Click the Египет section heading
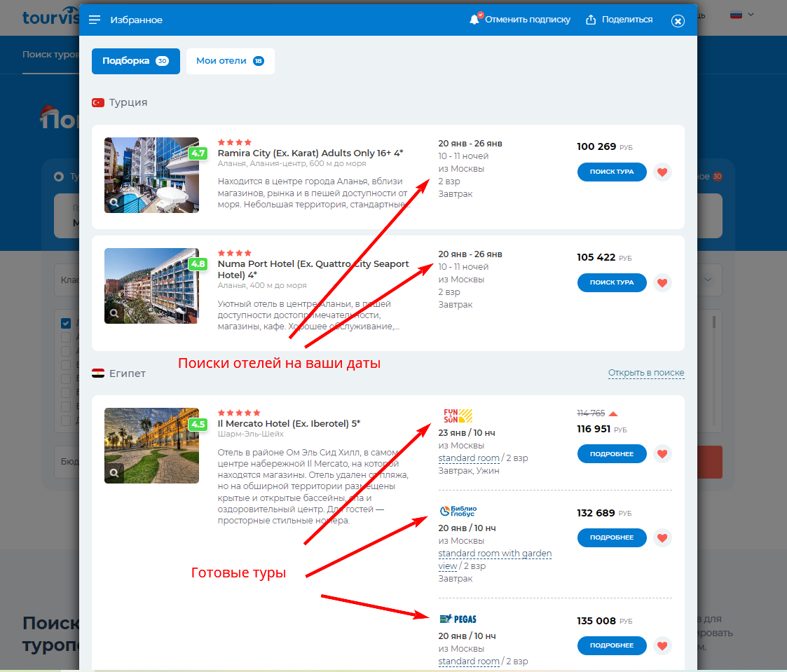The height and width of the screenshot is (672, 787). (x=128, y=373)
